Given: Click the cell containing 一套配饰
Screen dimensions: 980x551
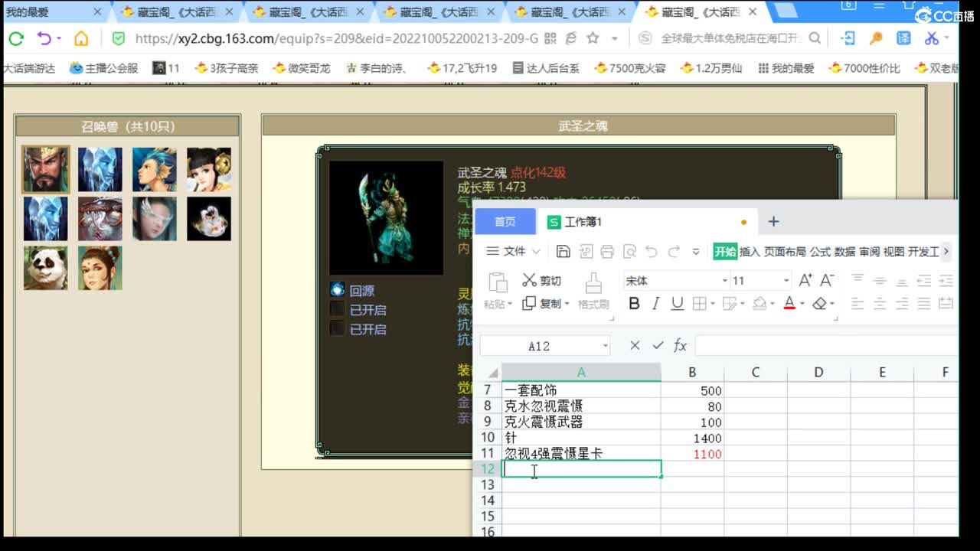Looking at the screenshot, I should 581,390.
